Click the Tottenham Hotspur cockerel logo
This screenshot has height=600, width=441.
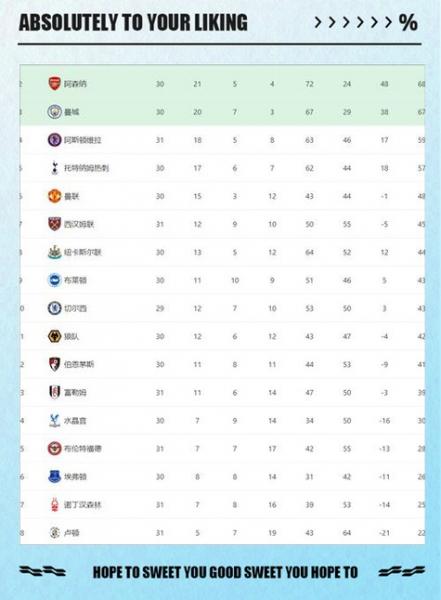click(x=54, y=168)
